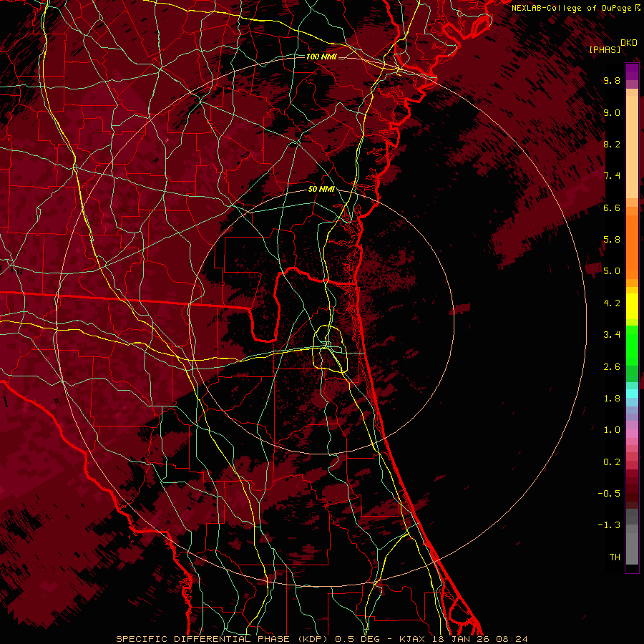Click the [PHAS] label near legend
644x644 pixels.
point(605,49)
